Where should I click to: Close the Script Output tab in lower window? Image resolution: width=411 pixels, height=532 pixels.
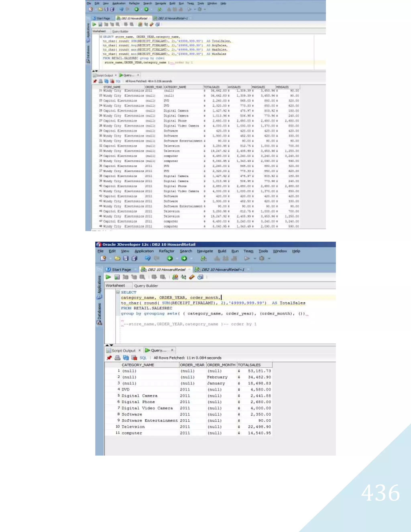pyautogui.click(x=139, y=350)
